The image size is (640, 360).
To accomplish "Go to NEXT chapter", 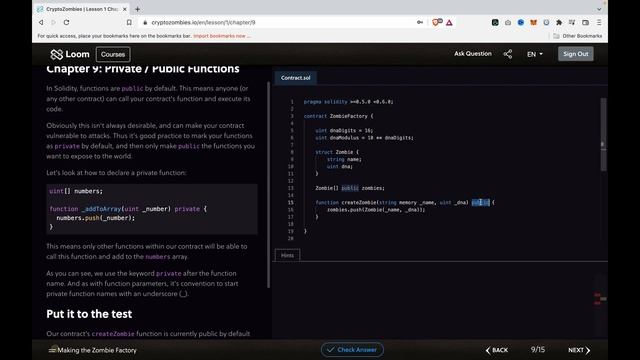I will click(579, 350).
